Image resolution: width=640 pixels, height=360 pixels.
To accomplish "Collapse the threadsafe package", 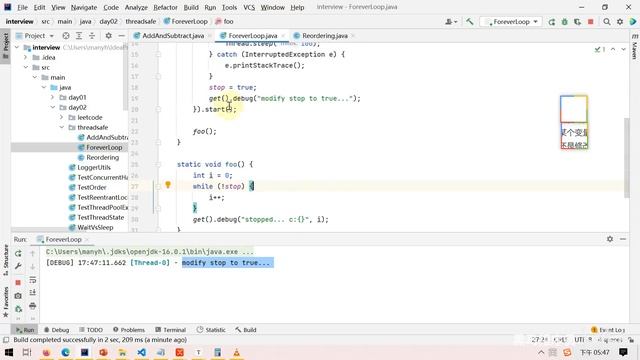I will tap(62, 127).
